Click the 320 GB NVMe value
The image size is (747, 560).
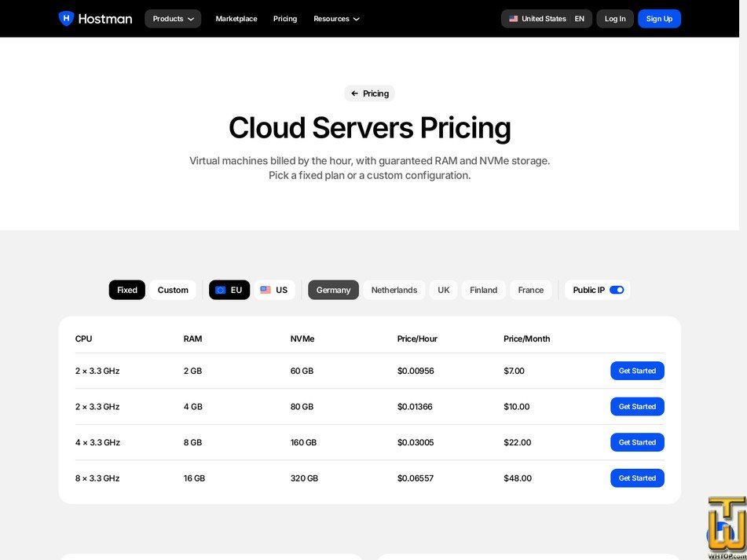305,478
